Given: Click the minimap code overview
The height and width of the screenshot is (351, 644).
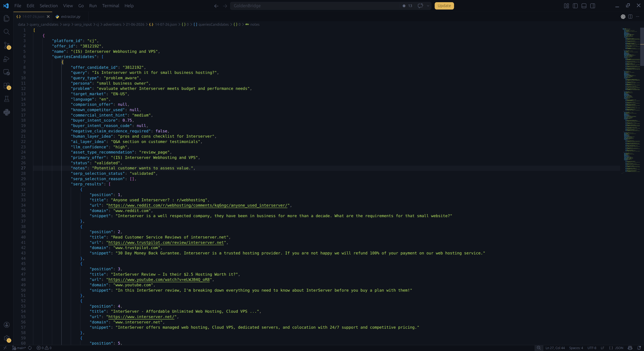Looking at the screenshot, I should pos(631,101).
